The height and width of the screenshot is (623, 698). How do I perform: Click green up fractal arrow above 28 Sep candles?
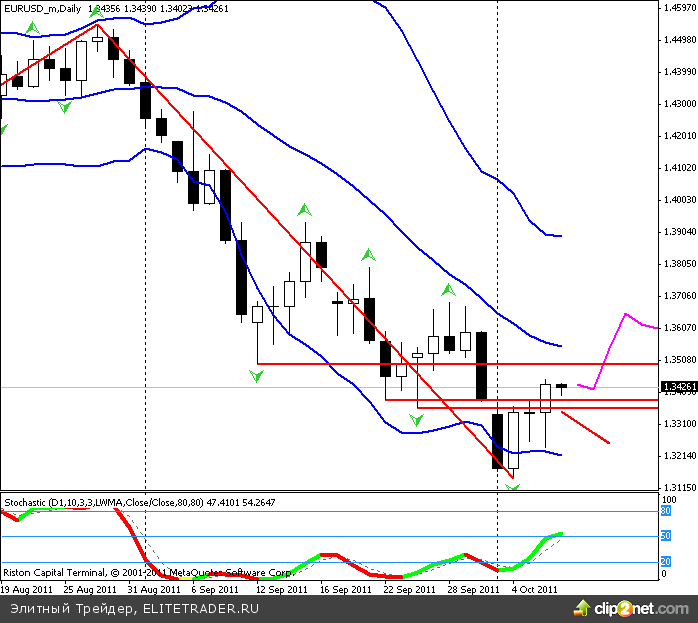(x=448, y=290)
